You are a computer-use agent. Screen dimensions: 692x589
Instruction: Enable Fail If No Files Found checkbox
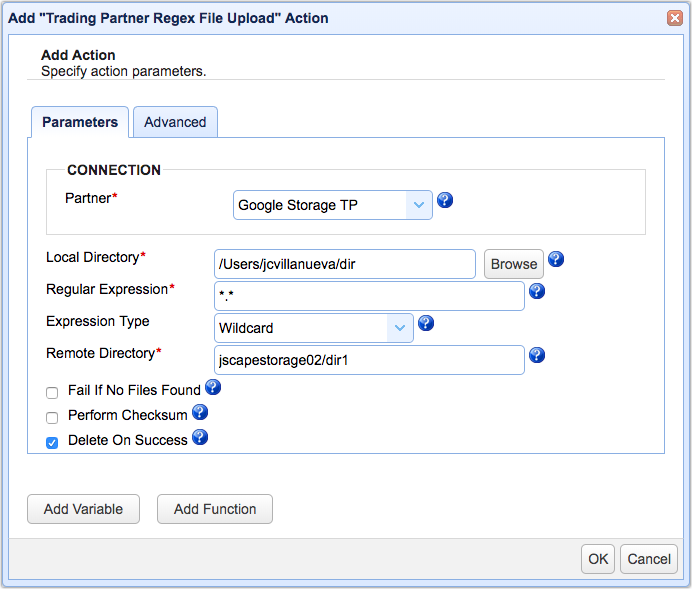coord(52,392)
